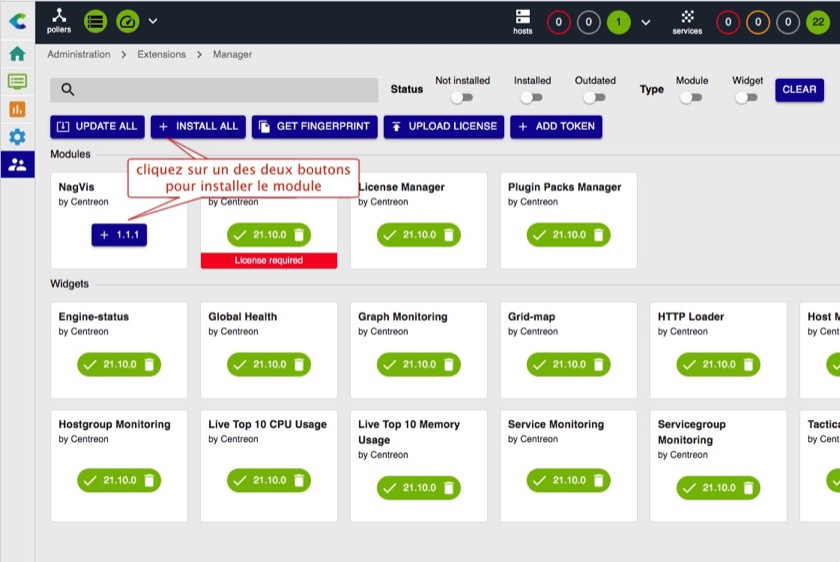Click the green database poller status icon
The width and height of the screenshot is (840, 562).
95,21
